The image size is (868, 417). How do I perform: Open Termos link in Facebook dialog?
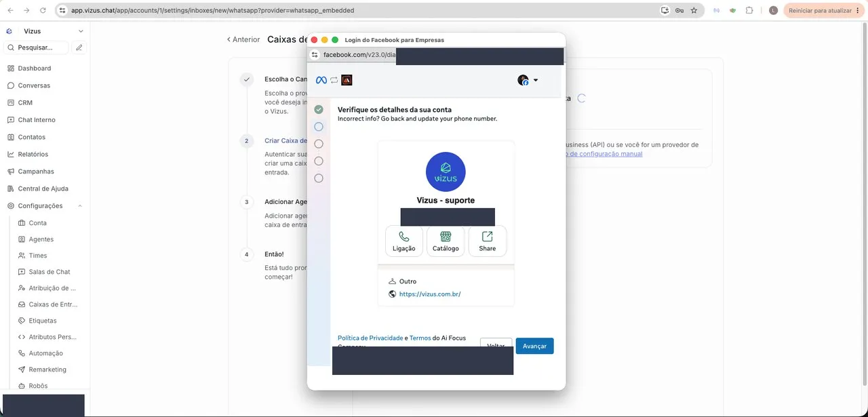click(420, 338)
